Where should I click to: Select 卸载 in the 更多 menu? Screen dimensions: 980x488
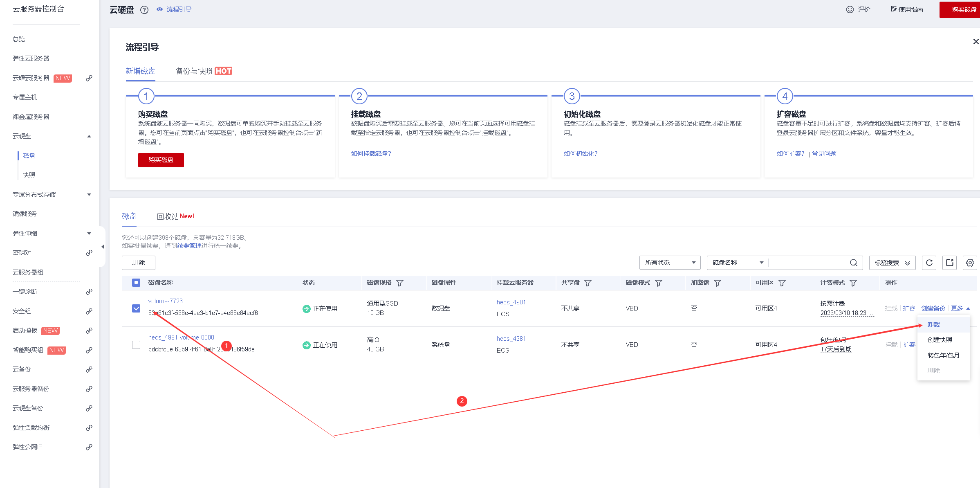[x=933, y=324]
